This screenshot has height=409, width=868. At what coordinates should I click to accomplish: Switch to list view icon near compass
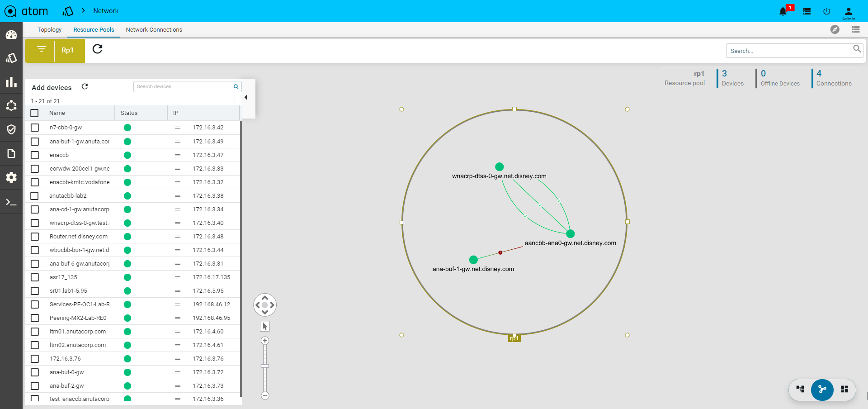pos(855,29)
